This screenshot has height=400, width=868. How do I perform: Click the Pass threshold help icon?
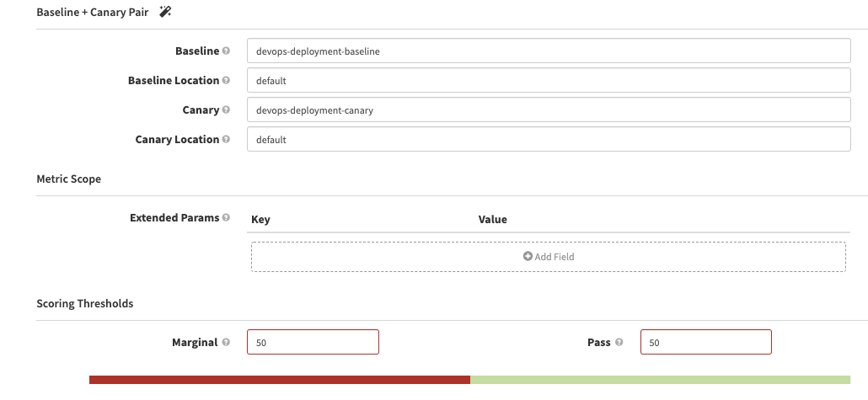[x=619, y=343]
